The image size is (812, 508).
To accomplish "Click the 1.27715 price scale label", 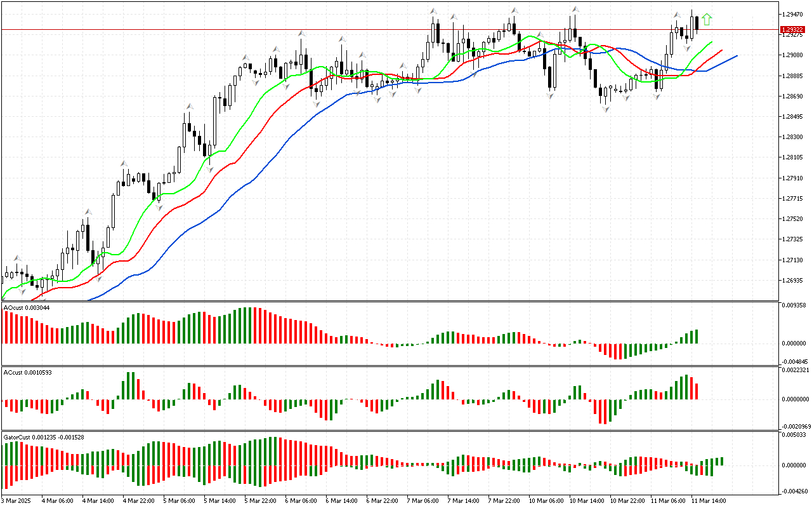I will [x=793, y=199].
